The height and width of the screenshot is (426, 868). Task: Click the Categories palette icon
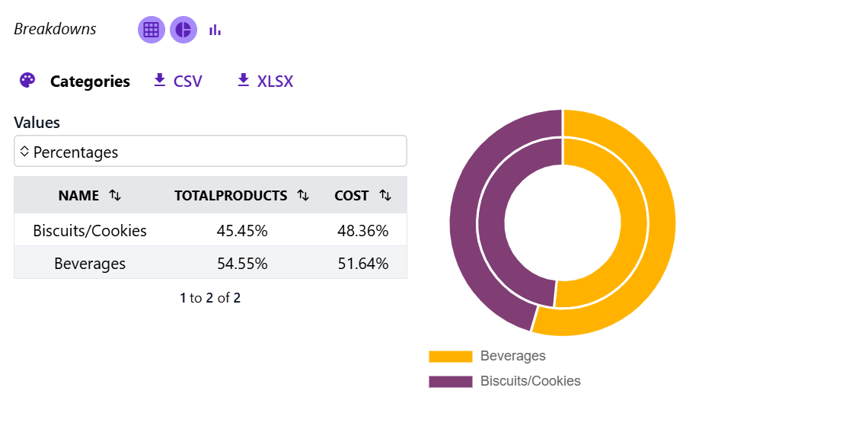27,81
